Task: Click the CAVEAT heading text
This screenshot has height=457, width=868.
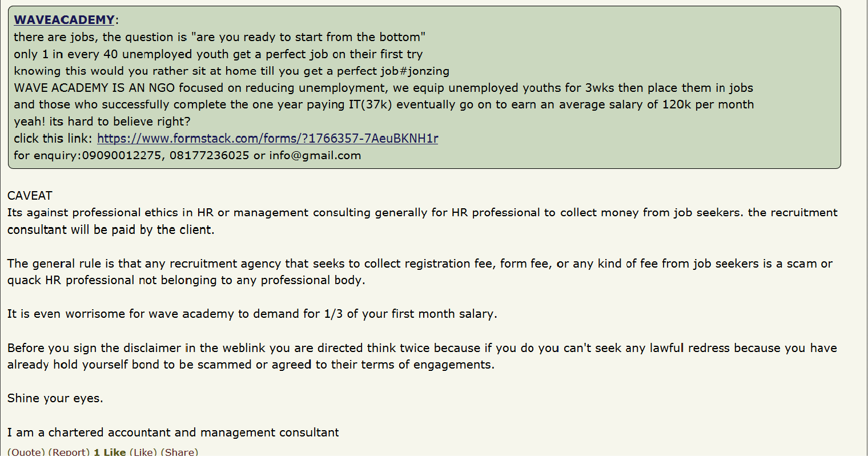Action: (30, 196)
